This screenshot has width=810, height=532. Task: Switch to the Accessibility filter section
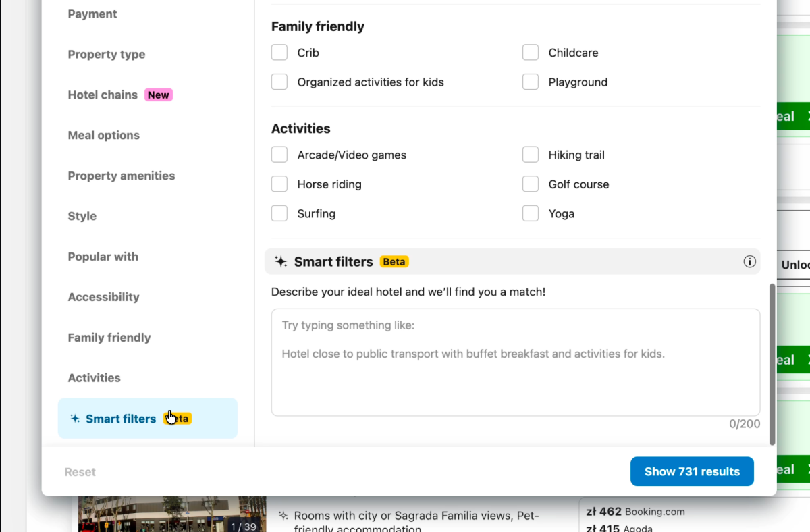103,297
